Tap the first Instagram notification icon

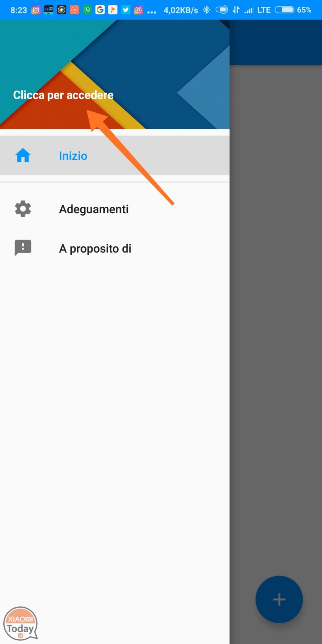point(36,10)
